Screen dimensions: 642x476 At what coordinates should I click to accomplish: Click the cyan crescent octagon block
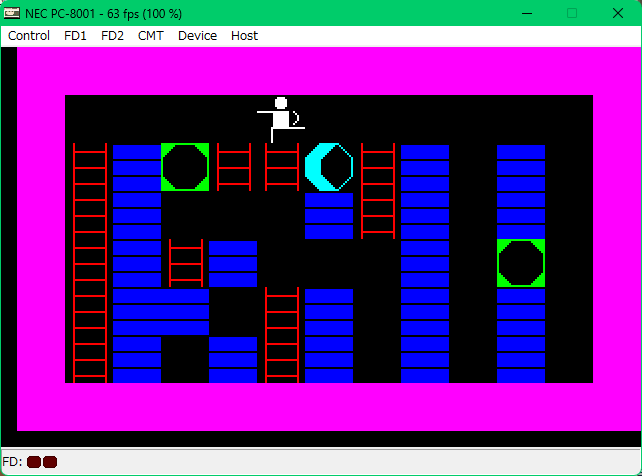point(329,167)
